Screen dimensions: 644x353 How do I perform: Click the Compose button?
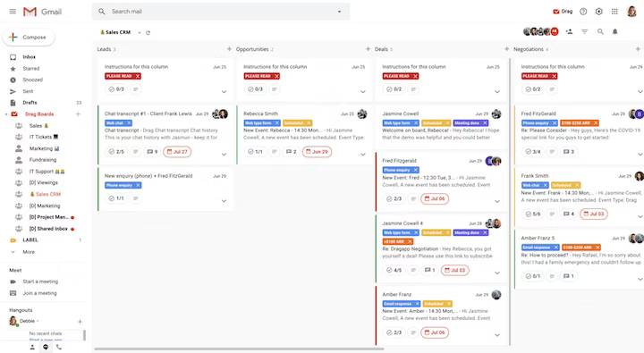29,38
